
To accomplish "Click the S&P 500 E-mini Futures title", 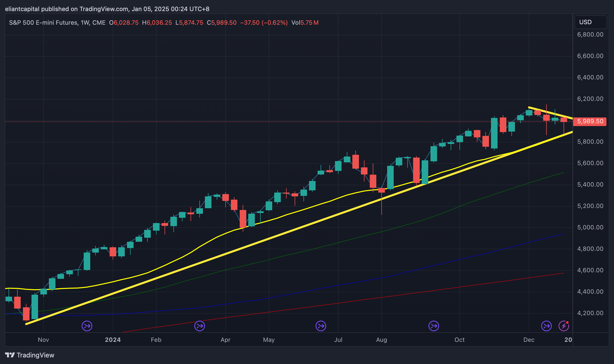I will [43, 23].
